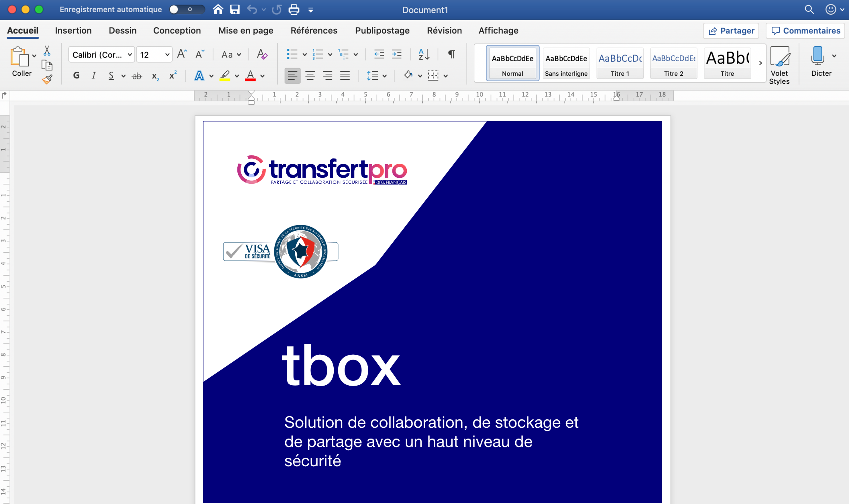Switch to Insertion tab
This screenshot has width=849, height=504.
point(73,30)
